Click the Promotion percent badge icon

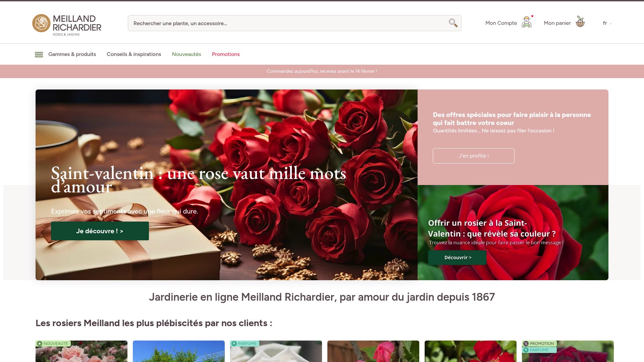526,344
